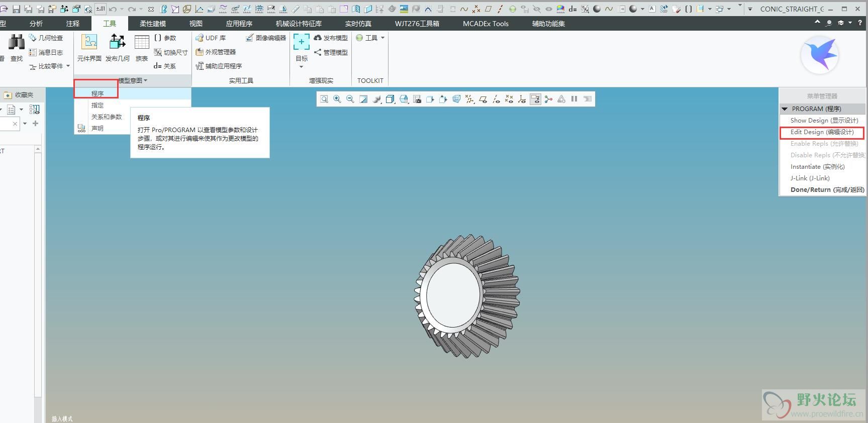868x423 pixels.
Task: Open the 视图 ribbon tab
Action: [196, 24]
